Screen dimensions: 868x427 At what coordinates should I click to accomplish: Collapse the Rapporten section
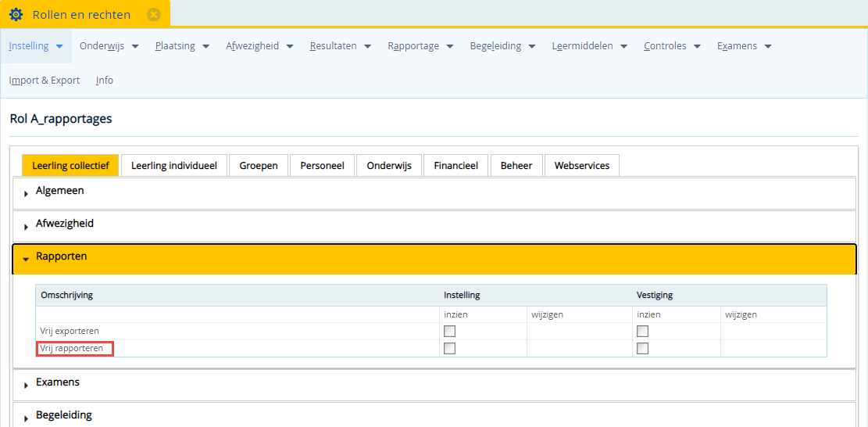(434, 259)
